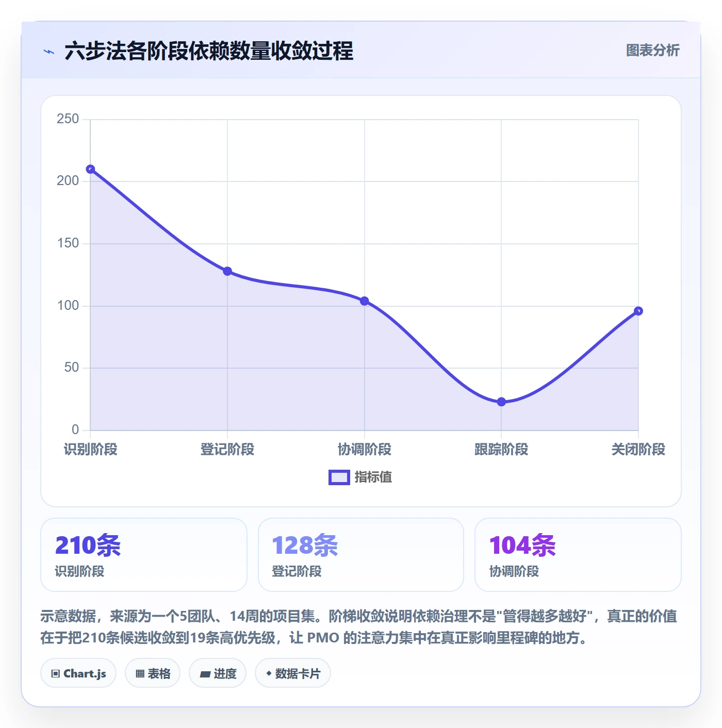Image resolution: width=722 pixels, height=728 pixels.
Task: Click the square icon in the Chart.js chip
Action: 56,674
